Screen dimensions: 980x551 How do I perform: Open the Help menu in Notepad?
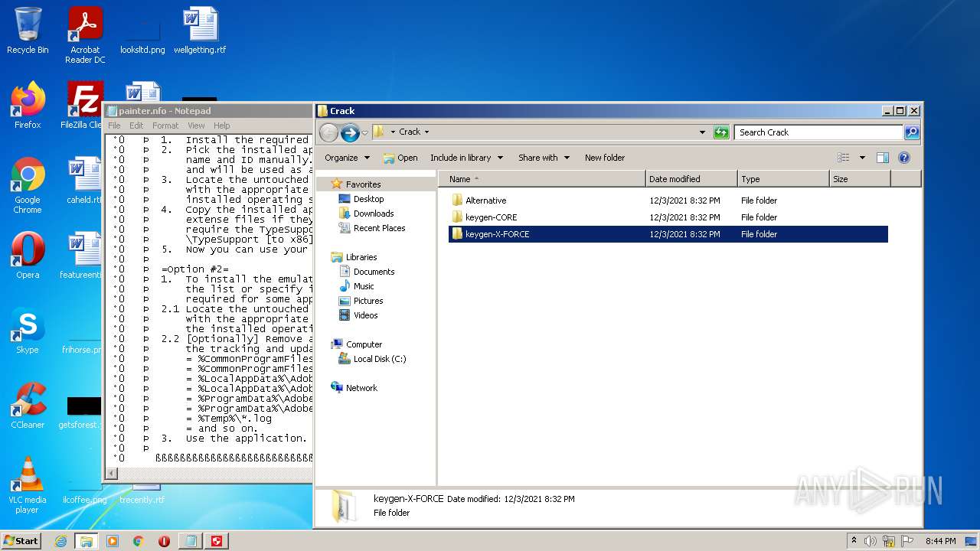221,126
